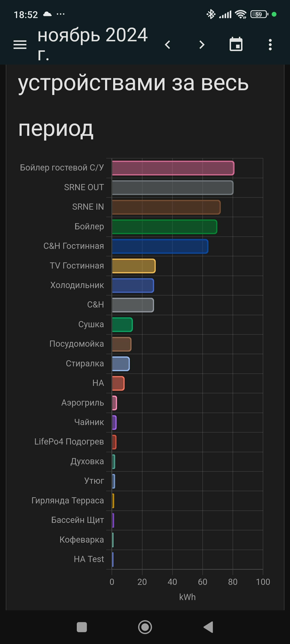The height and width of the screenshot is (644, 290).
Task: Go to the next month
Action: [202, 45]
